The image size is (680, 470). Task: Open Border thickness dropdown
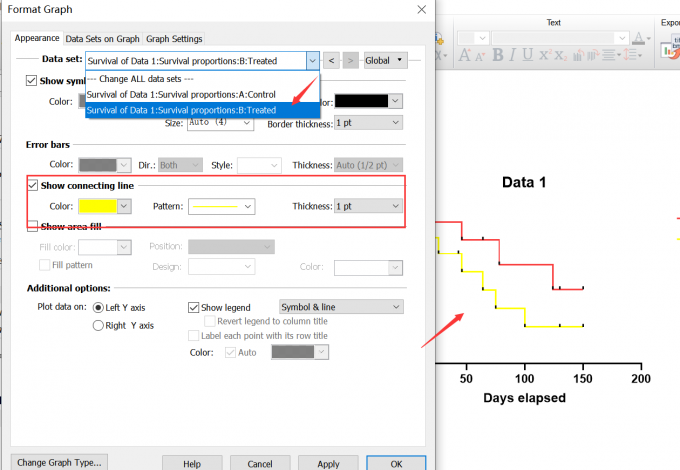368,123
